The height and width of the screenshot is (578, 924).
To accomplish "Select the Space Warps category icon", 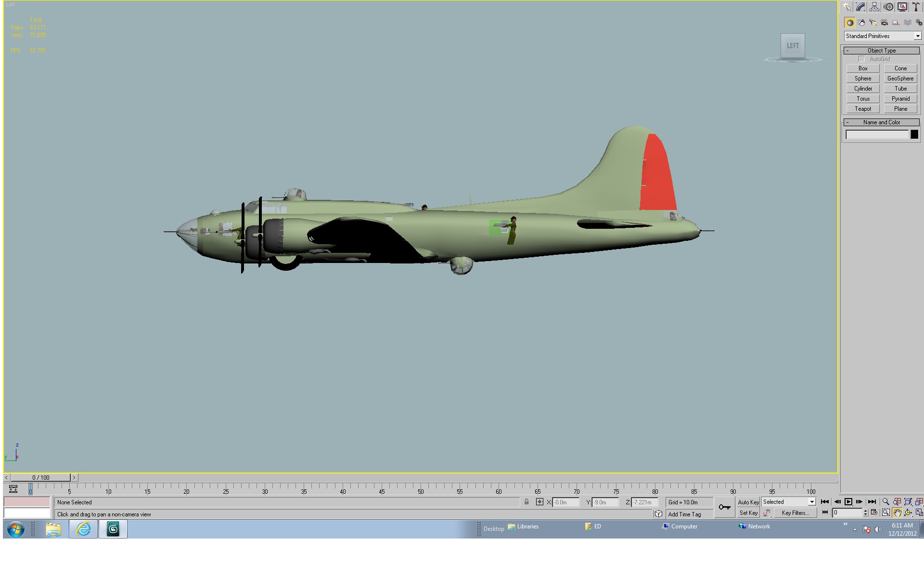I will point(908,23).
